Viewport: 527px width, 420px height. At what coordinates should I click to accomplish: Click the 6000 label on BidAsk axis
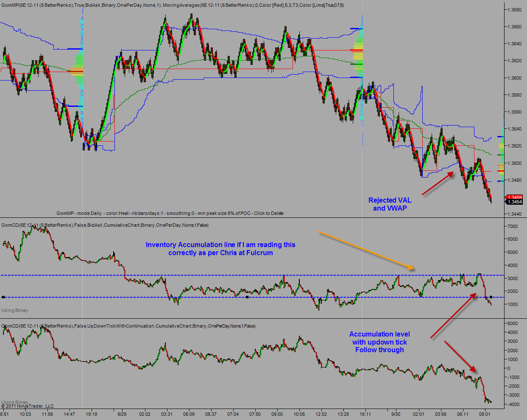point(512,239)
